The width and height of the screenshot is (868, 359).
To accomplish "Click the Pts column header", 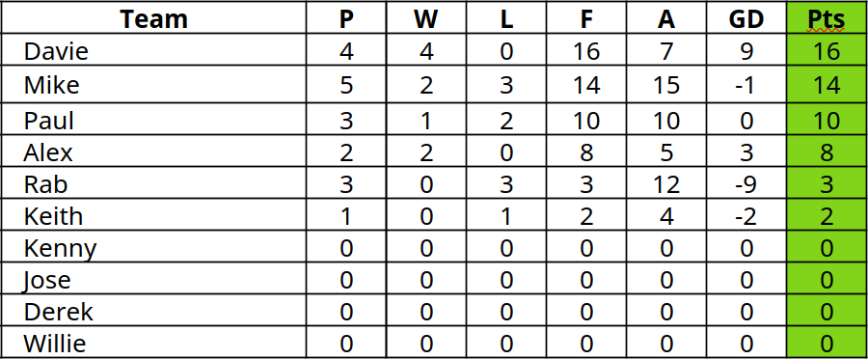I will tap(827, 17).
